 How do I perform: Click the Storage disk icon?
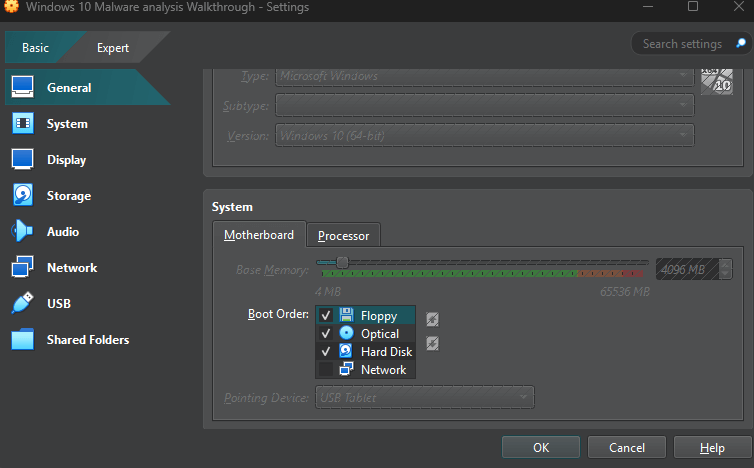23,195
